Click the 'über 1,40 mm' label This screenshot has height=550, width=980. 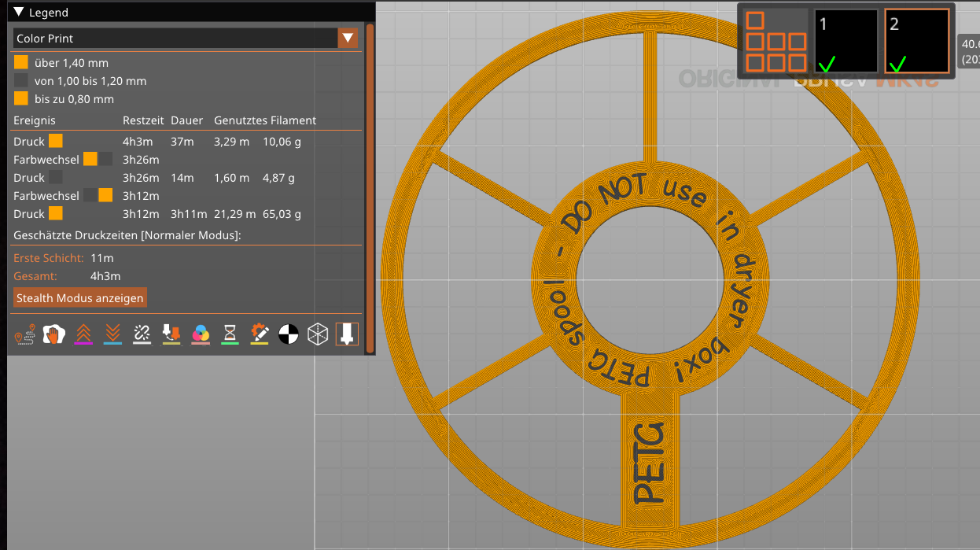pyautogui.click(x=72, y=63)
